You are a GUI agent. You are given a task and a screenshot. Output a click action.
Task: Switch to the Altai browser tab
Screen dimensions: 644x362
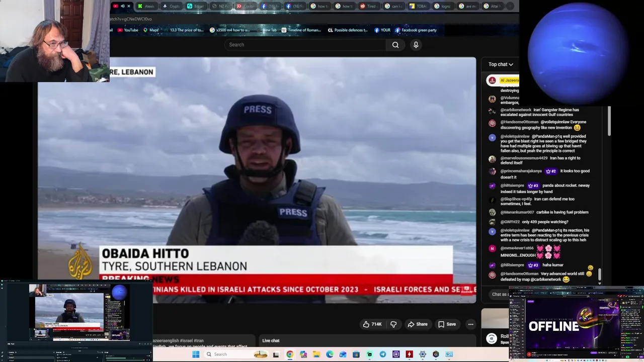[492, 6]
